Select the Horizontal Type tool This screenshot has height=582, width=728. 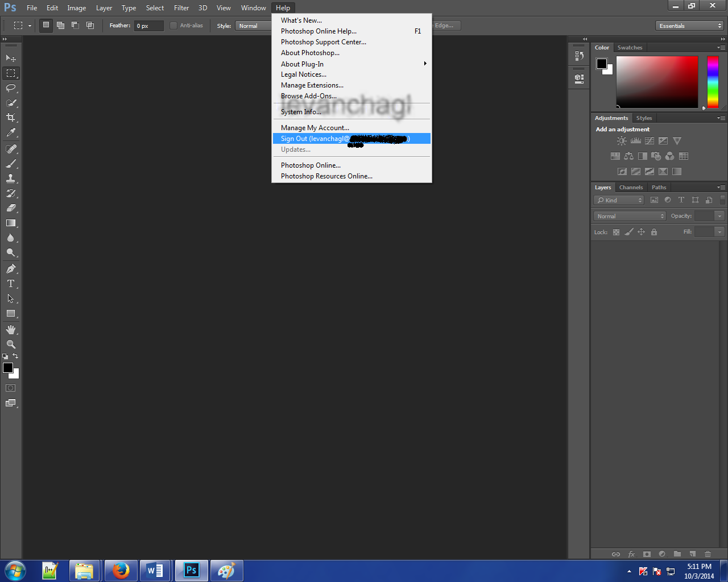click(x=11, y=284)
